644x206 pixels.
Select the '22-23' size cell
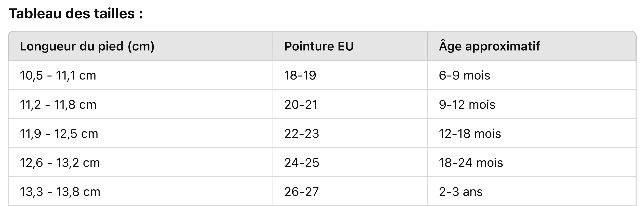pos(350,133)
